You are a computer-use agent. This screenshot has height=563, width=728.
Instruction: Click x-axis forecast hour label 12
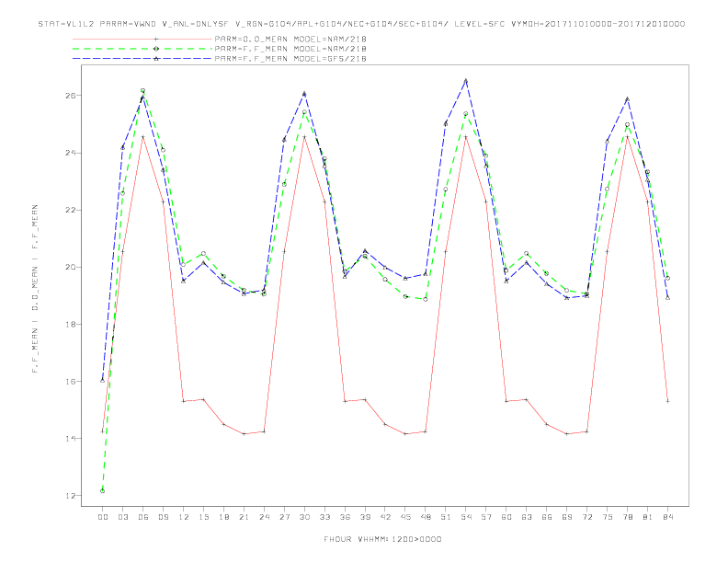(184, 517)
